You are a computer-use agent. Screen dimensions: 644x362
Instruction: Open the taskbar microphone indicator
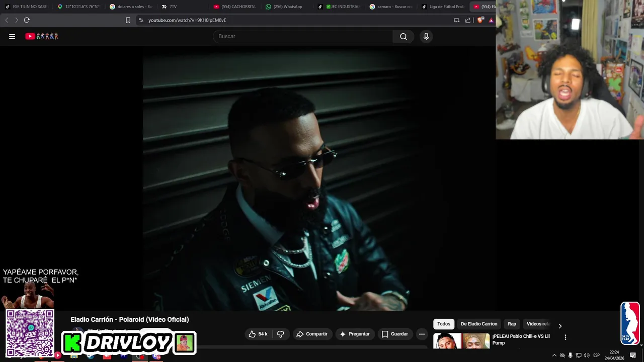(570, 355)
